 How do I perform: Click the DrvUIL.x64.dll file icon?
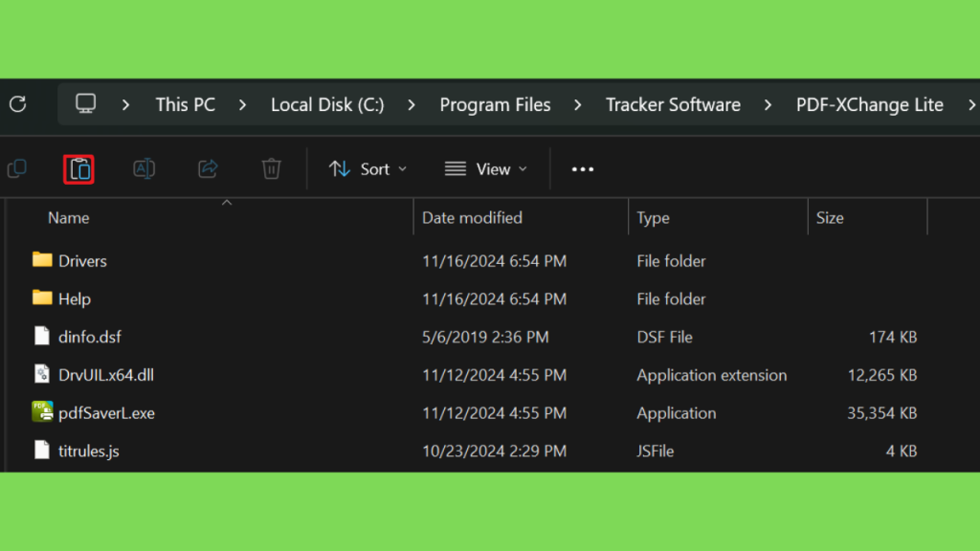(42, 374)
